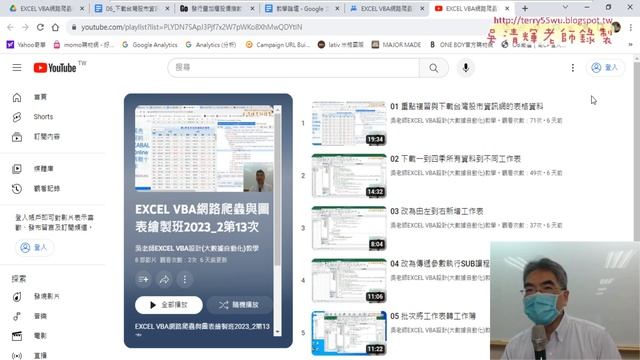Open video title starting with 03
This screenshot has width=640, height=360.
click(437, 211)
